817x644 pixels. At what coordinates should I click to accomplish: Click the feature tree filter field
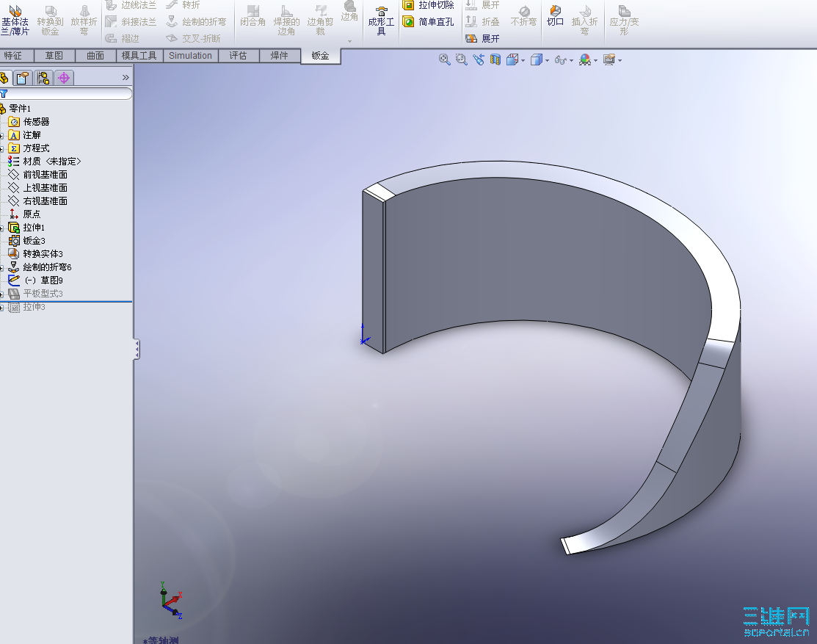point(67,94)
